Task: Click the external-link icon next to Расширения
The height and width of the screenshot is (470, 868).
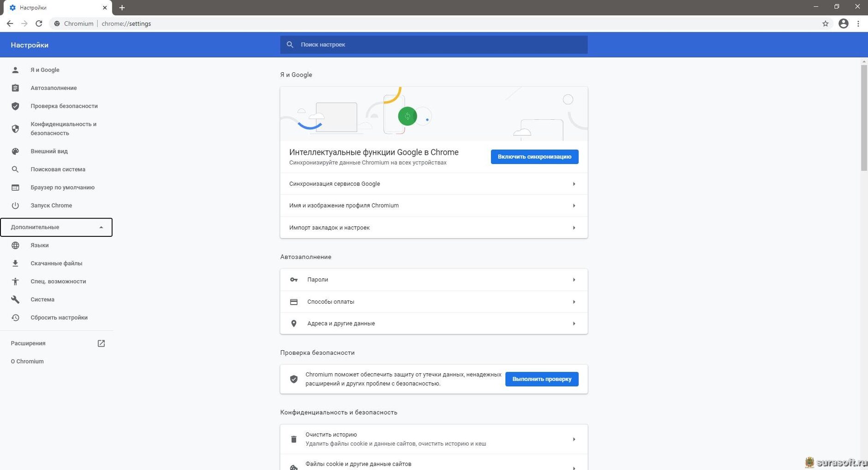Action: pyautogui.click(x=101, y=343)
